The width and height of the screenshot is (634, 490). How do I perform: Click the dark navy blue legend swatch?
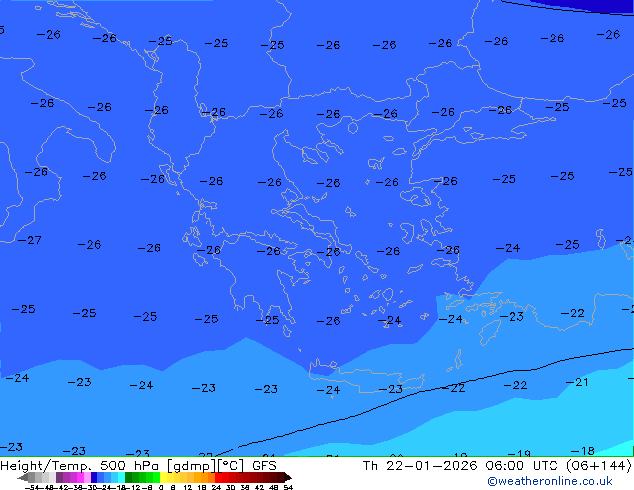click(x=94, y=477)
